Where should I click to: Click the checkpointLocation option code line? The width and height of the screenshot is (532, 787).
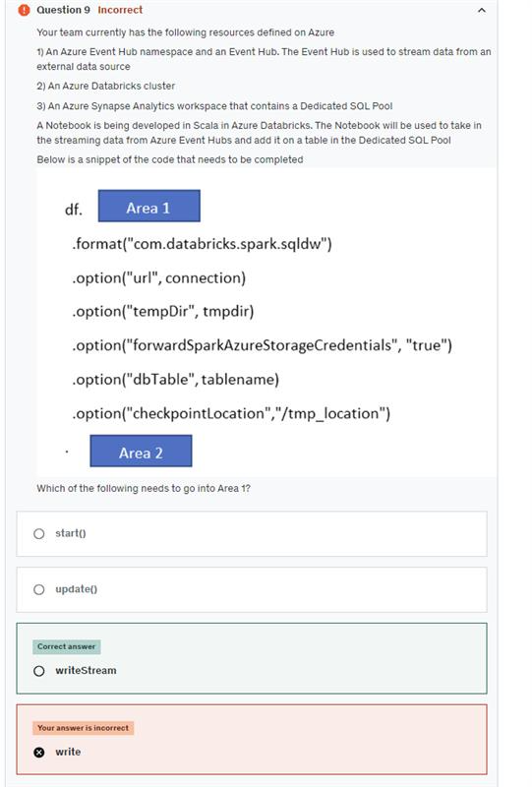231,413
